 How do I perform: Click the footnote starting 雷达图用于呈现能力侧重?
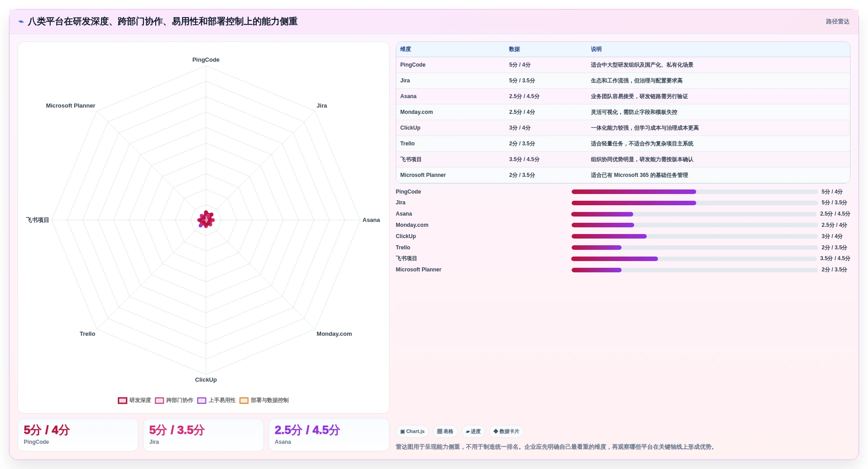tap(556, 447)
